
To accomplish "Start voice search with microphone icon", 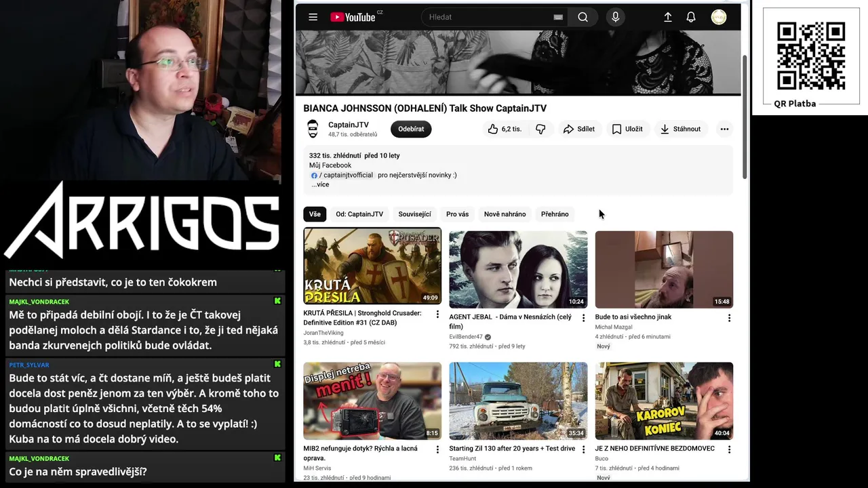I will click(616, 17).
